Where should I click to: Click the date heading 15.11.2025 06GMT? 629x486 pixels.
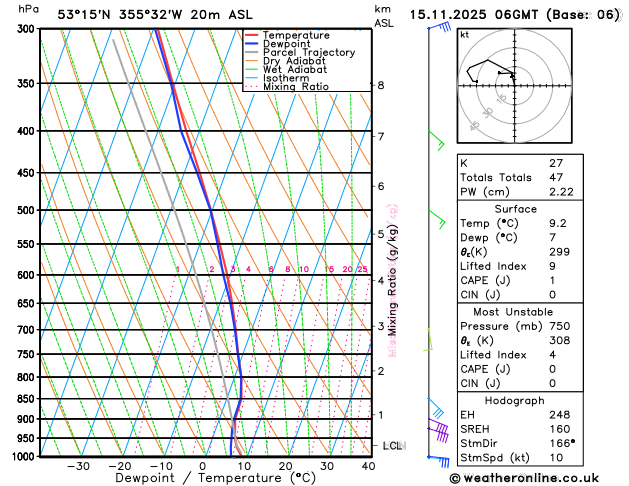(x=474, y=15)
